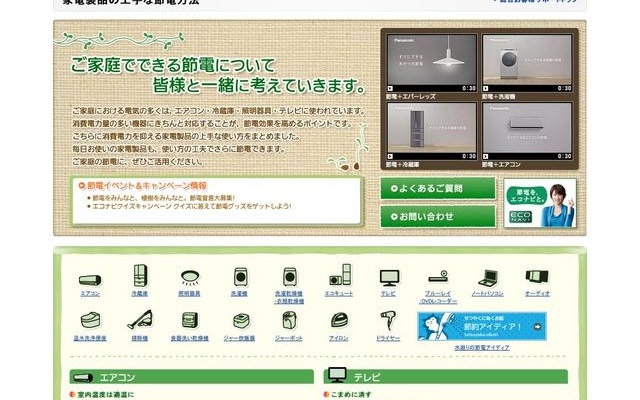Click the 冷蔵庫 text link under its icon
The width and height of the screenshot is (640, 400).
(x=140, y=293)
